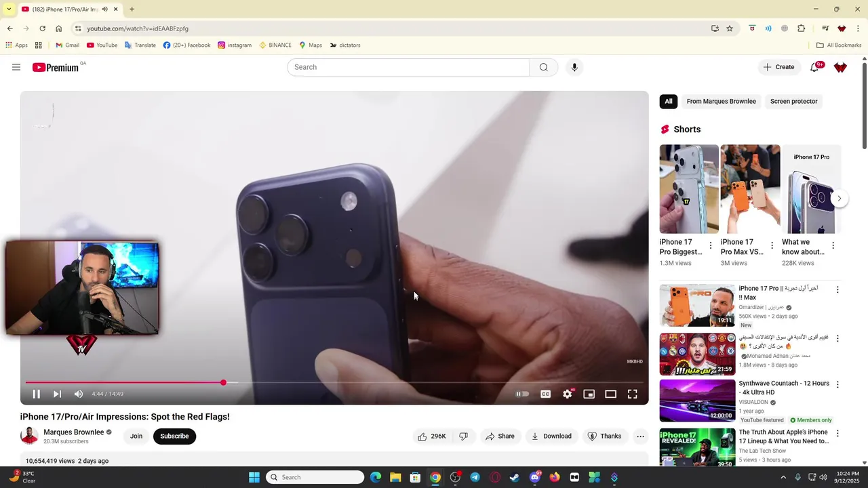This screenshot has height=488, width=868.
Task: Dislike the video
Action: point(464,436)
